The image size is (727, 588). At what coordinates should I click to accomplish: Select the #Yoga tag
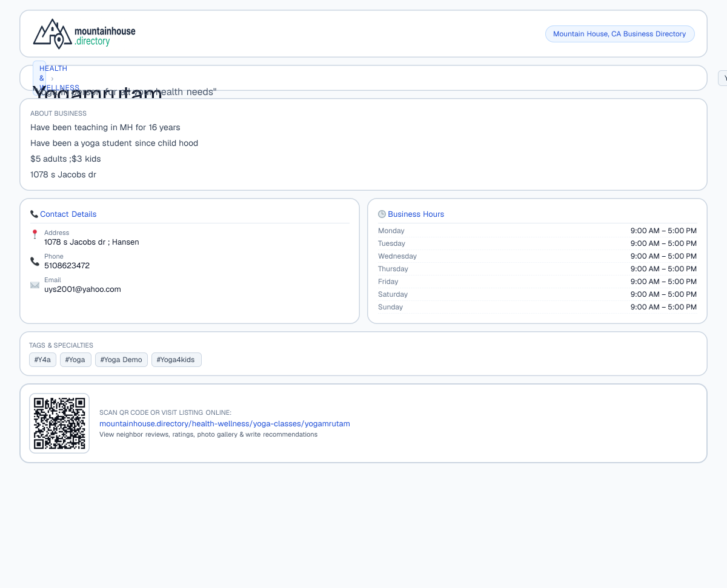tap(75, 360)
